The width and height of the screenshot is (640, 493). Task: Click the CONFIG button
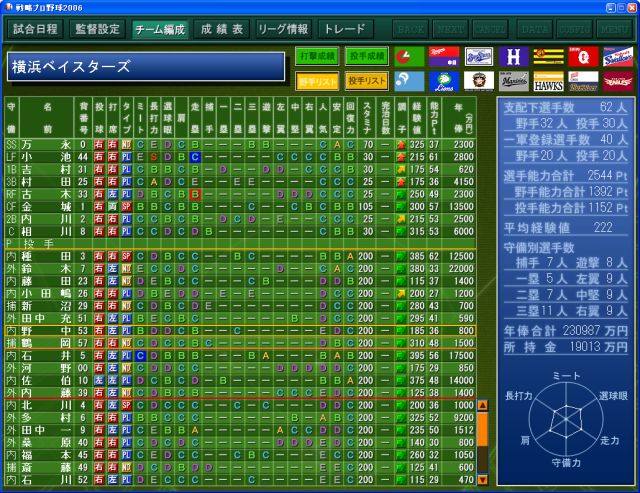[574, 29]
